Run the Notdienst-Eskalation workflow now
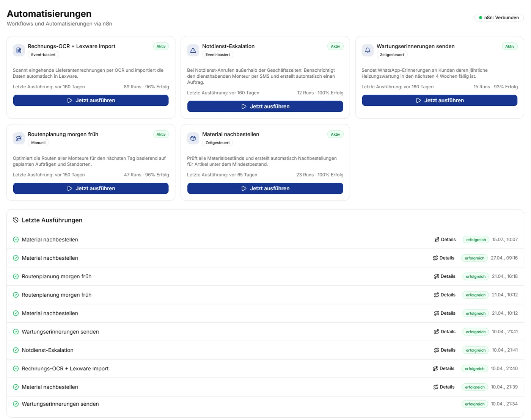Viewport: 531px width, 420px height. tap(265, 107)
